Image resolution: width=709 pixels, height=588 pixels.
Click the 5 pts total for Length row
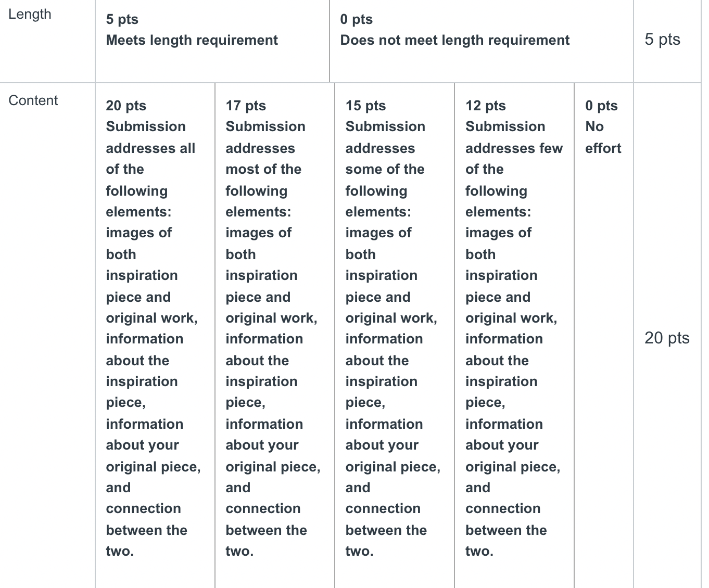pos(662,39)
